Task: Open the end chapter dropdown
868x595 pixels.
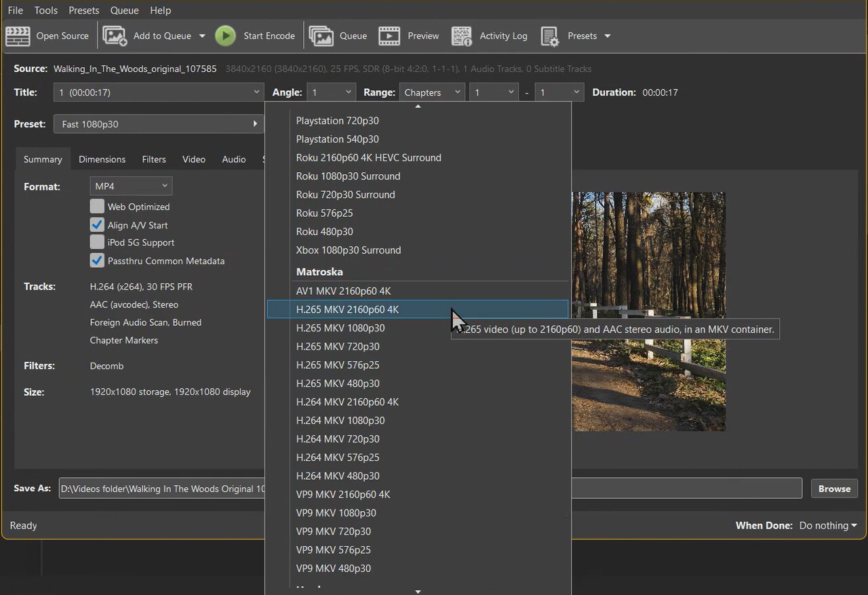Action: click(559, 92)
